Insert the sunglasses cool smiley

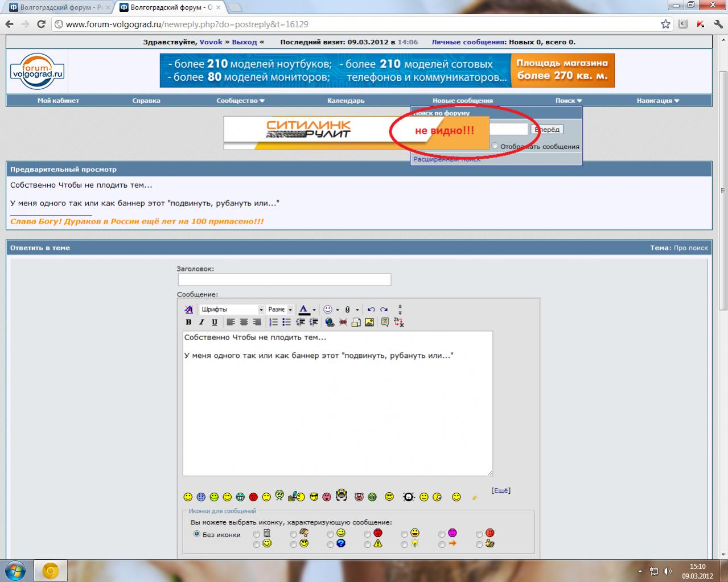314,497
